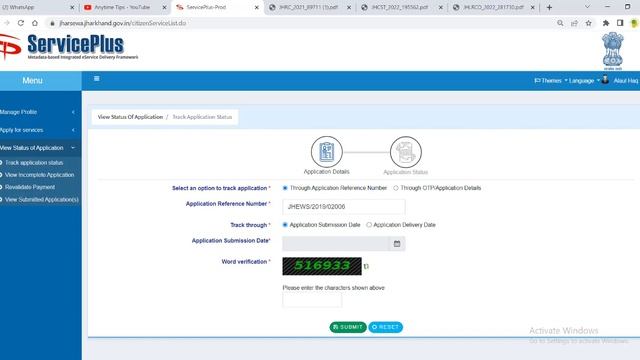
Task: Click the share page icon in address bar
Action: (x=574, y=23)
